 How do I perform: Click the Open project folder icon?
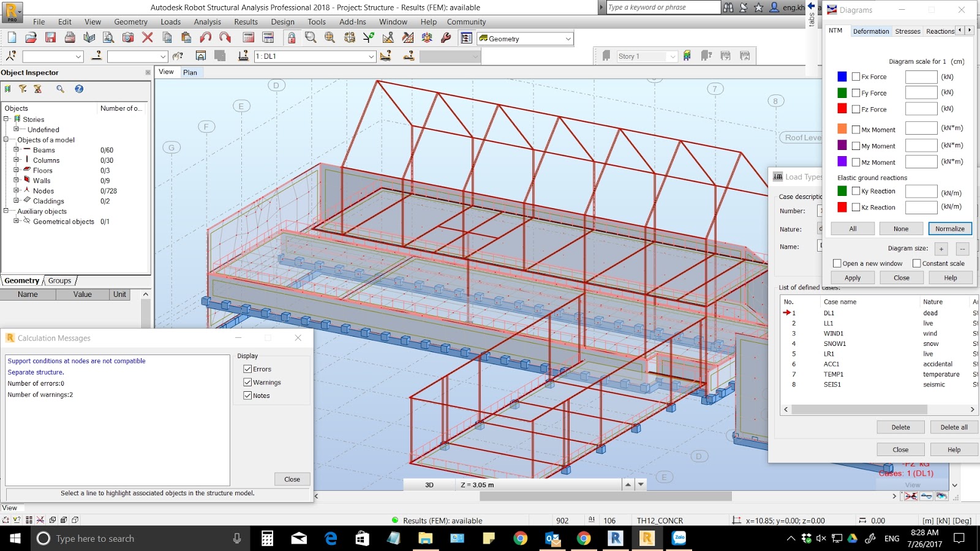pyautogui.click(x=31, y=38)
